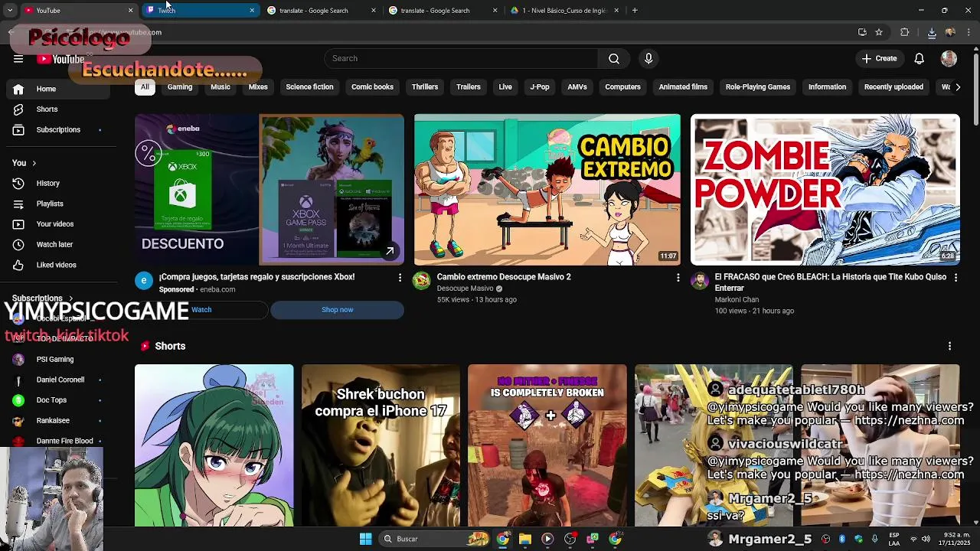Select the Music category chip
980x551 pixels.
click(220, 87)
